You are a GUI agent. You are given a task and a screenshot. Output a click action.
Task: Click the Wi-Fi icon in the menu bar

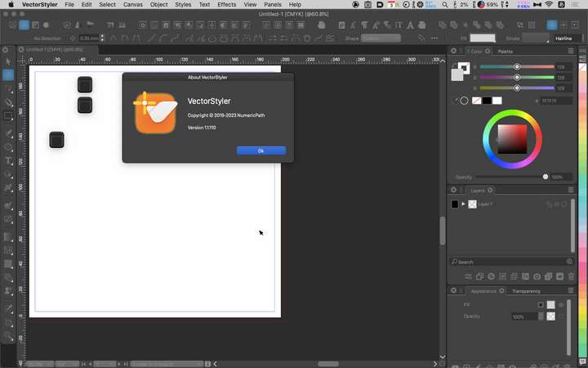549,5
